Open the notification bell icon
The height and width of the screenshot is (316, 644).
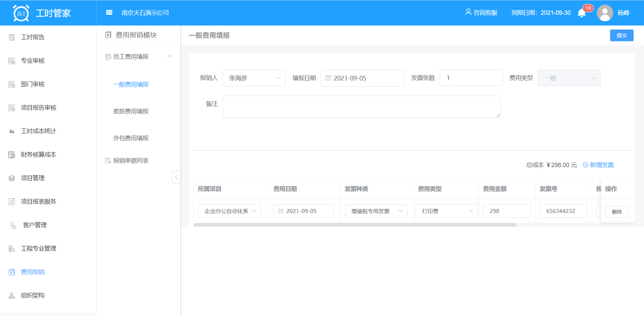pyautogui.click(x=582, y=13)
